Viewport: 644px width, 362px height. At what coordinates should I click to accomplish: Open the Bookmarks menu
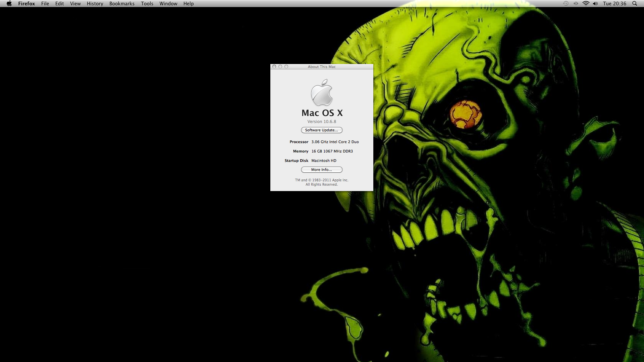point(122,4)
